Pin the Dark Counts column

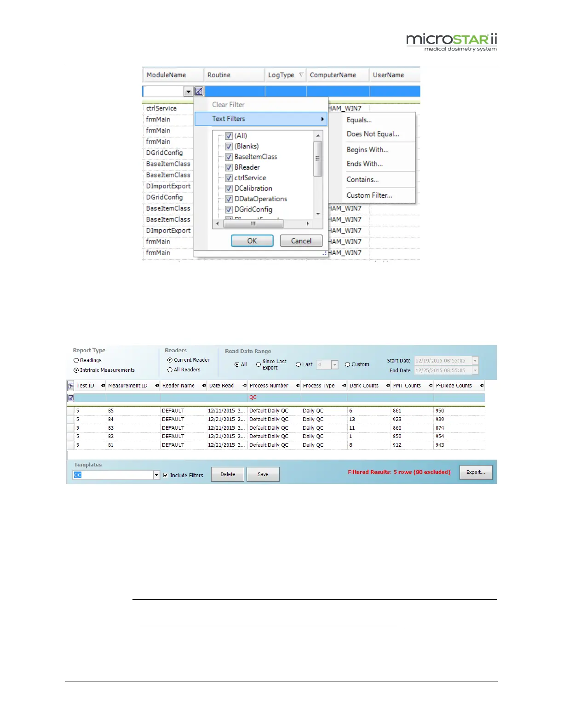388,386
